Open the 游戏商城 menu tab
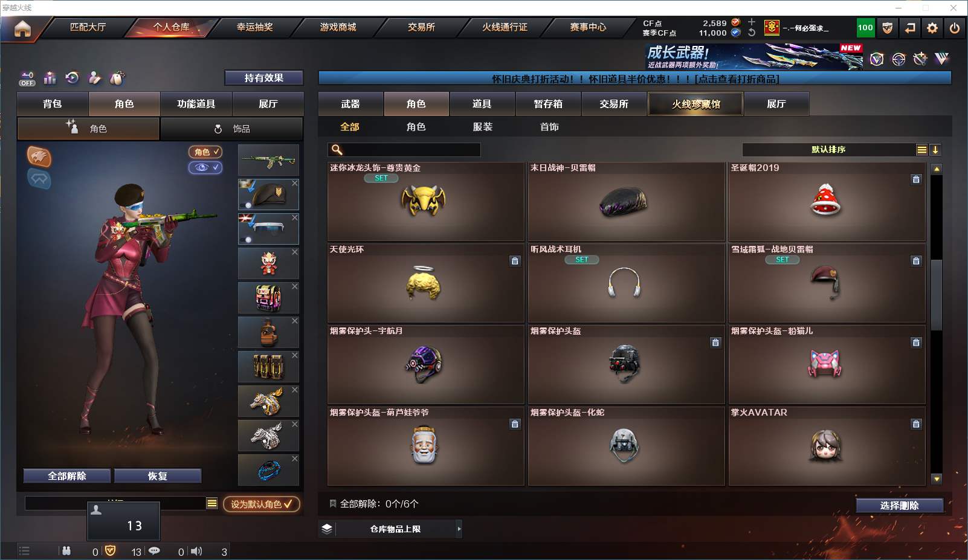This screenshot has height=560, width=968. coord(338,27)
